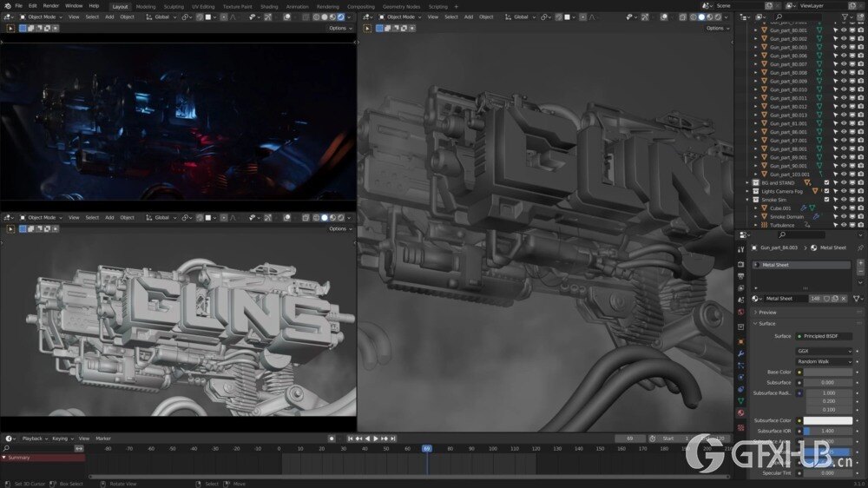Viewport: 868px width, 488px height.
Task: Open the Modifier properties wrench tab
Action: pyautogui.click(x=740, y=353)
